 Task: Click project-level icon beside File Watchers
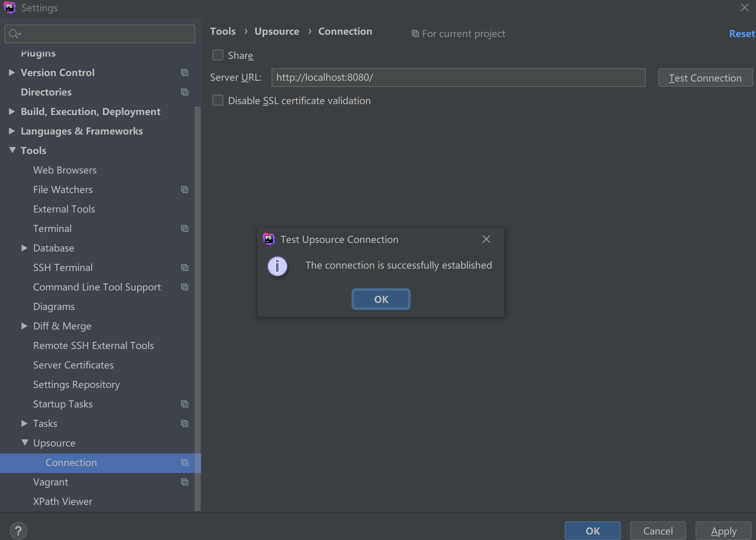click(x=185, y=189)
